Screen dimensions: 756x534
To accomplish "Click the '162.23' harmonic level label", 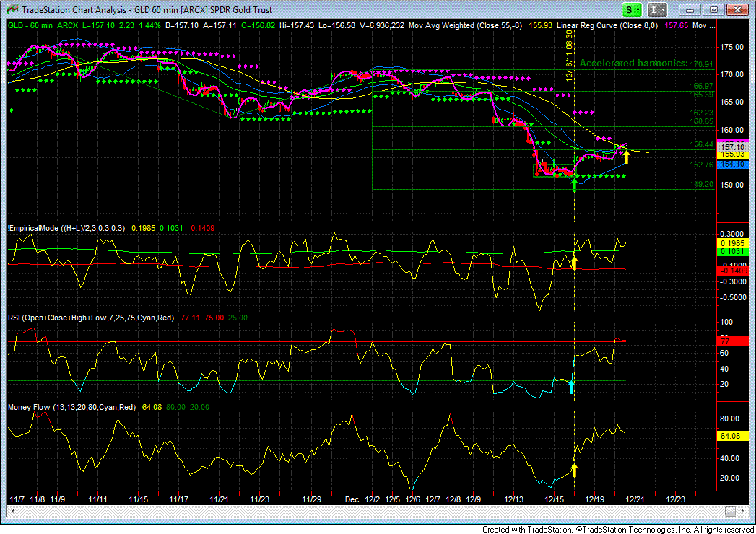I will click(702, 113).
